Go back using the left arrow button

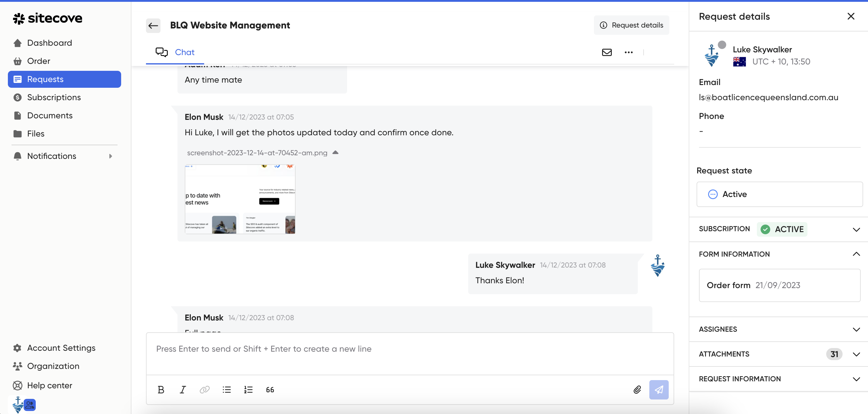coord(153,26)
